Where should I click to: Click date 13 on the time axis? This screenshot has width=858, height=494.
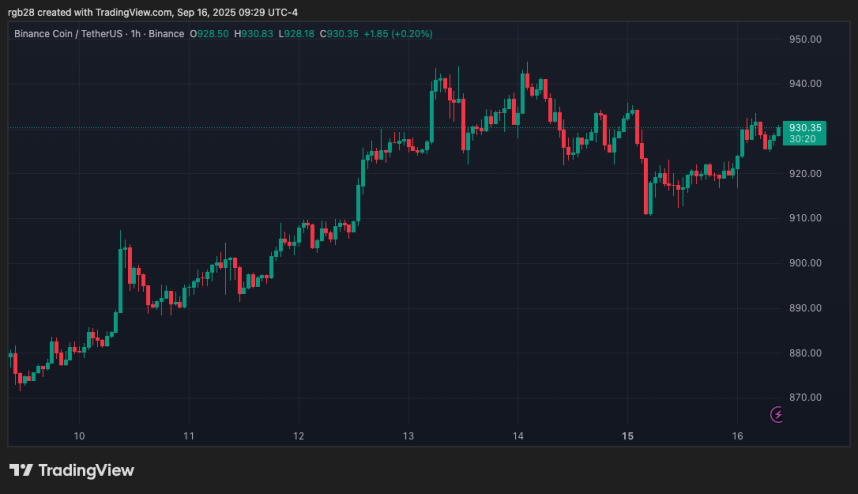pyautogui.click(x=408, y=436)
